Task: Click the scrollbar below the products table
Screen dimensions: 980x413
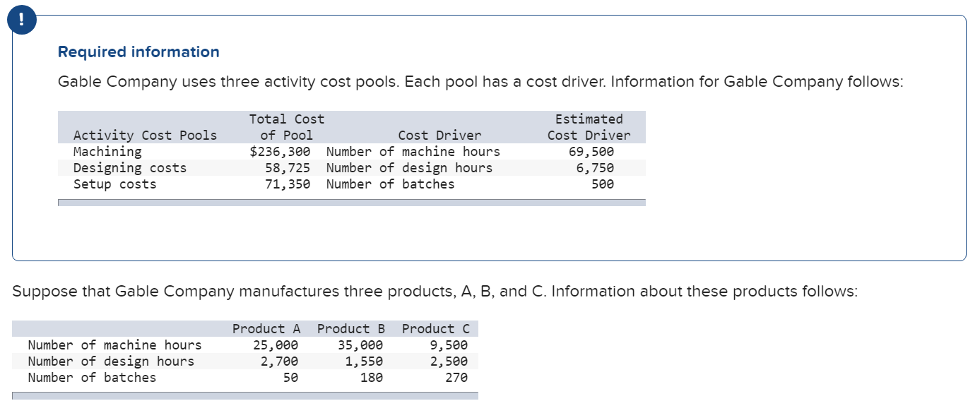Action: click(x=244, y=396)
